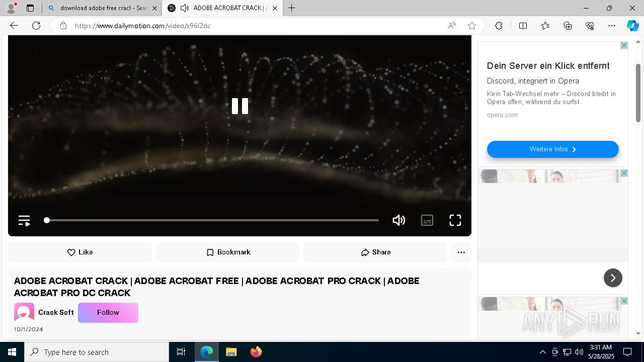Follow the Crack Soft channel

[108, 313]
